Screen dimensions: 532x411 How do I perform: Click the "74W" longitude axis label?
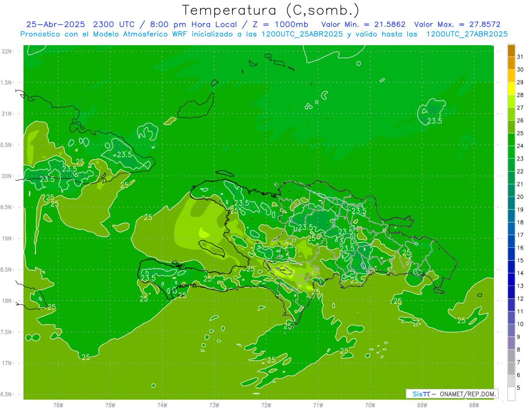[162, 405]
